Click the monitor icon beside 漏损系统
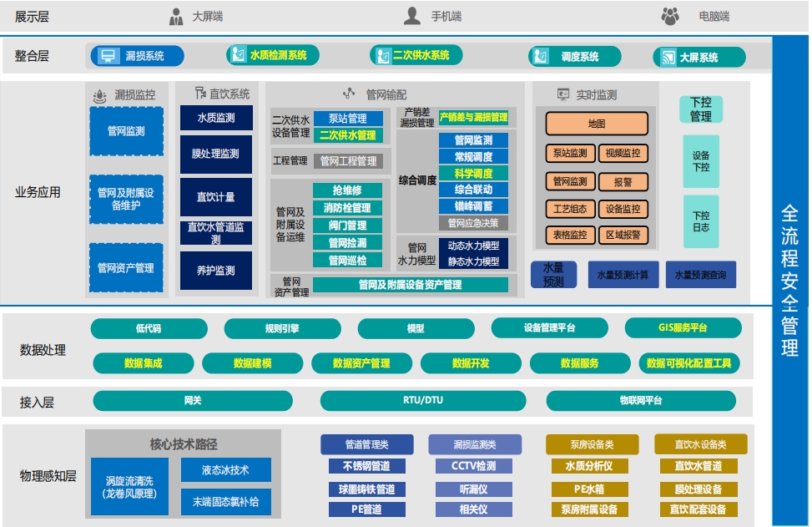 point(109,56)
